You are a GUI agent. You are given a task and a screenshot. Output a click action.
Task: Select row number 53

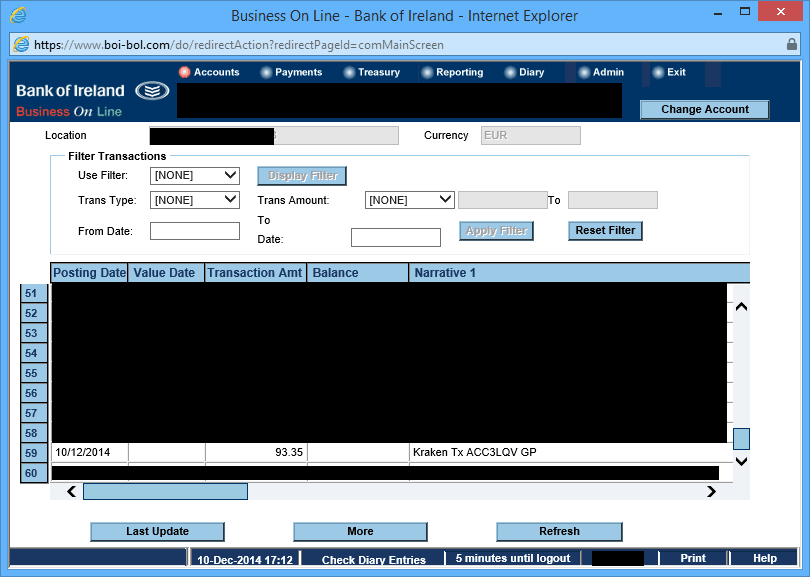pos(34,333)
